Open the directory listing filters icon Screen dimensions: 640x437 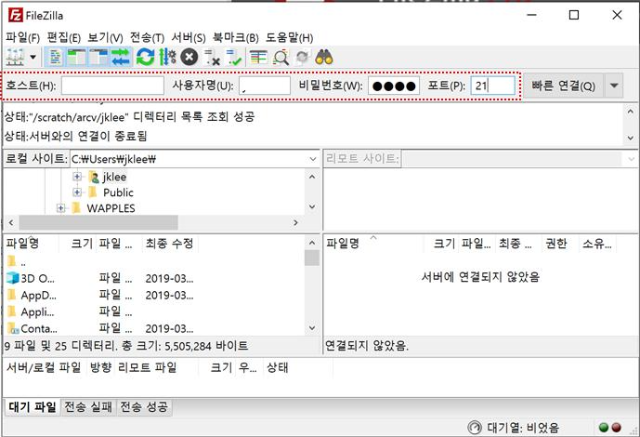pos(258,57)
